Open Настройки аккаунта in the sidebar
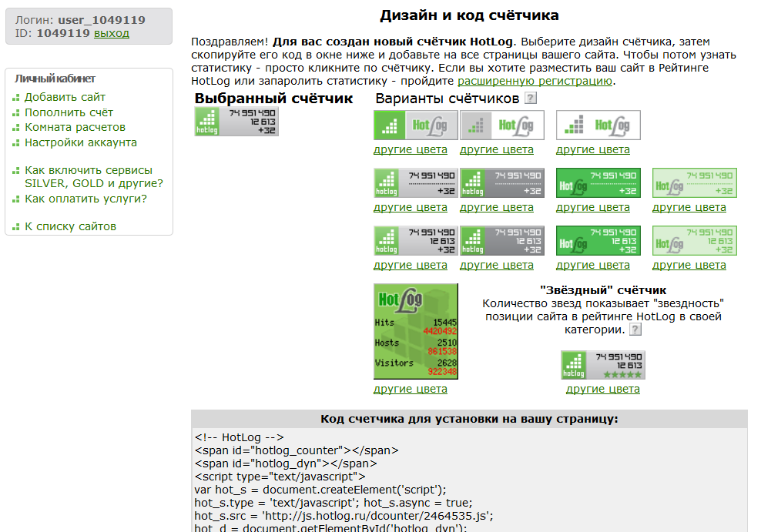 [81, 142]
